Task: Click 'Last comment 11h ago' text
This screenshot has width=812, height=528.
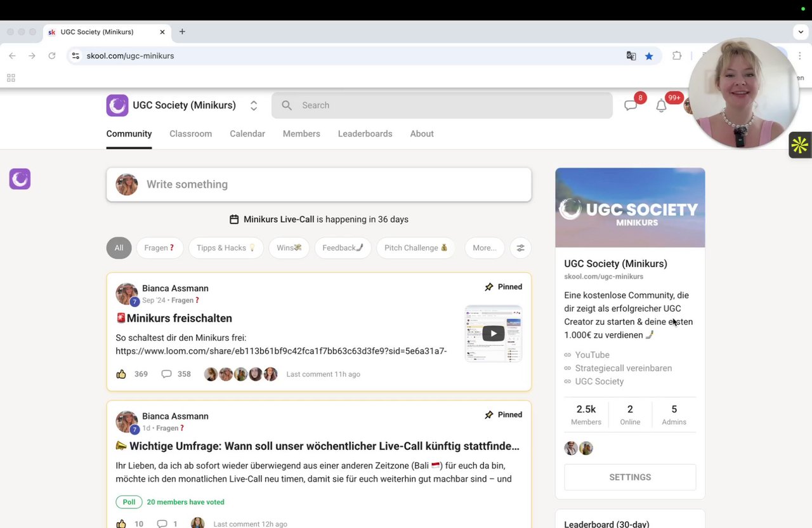Action: (323, 374)
